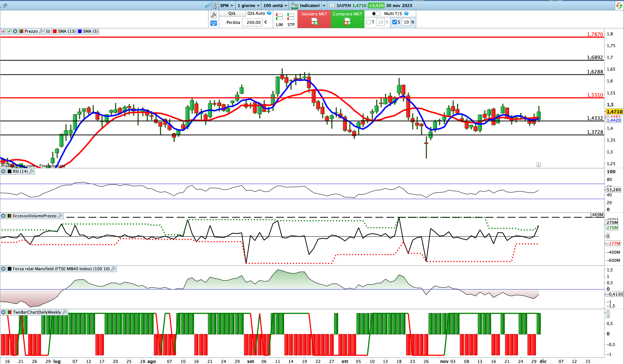Viewport: 624px width, 364px height.
Task: Click the Indicatori chart icon
Action: [294, 6]
